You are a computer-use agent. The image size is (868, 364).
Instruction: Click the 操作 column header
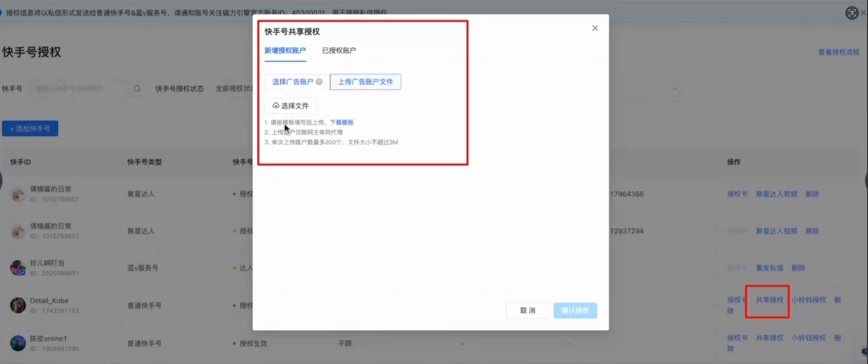click(x=734, y=162)
